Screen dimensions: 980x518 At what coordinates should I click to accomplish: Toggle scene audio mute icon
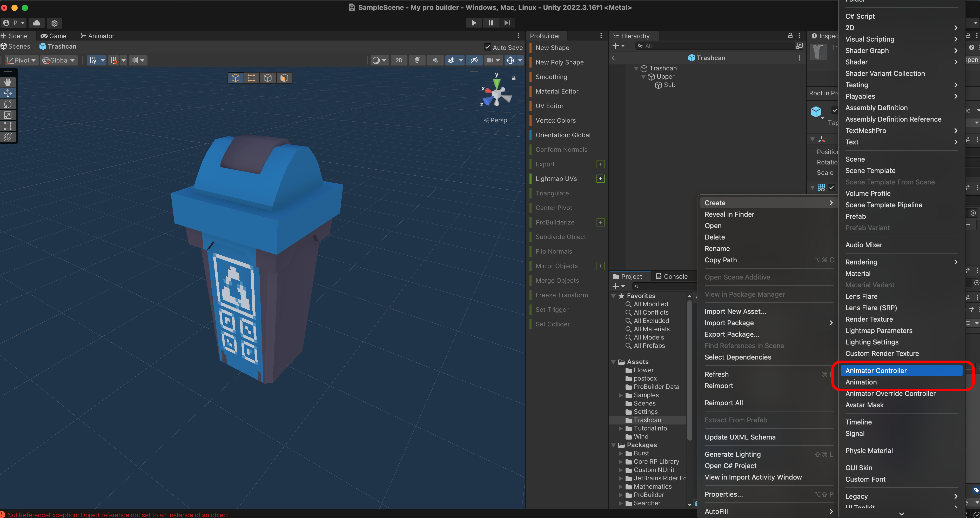pyautogui.click(x=435, y=60)
